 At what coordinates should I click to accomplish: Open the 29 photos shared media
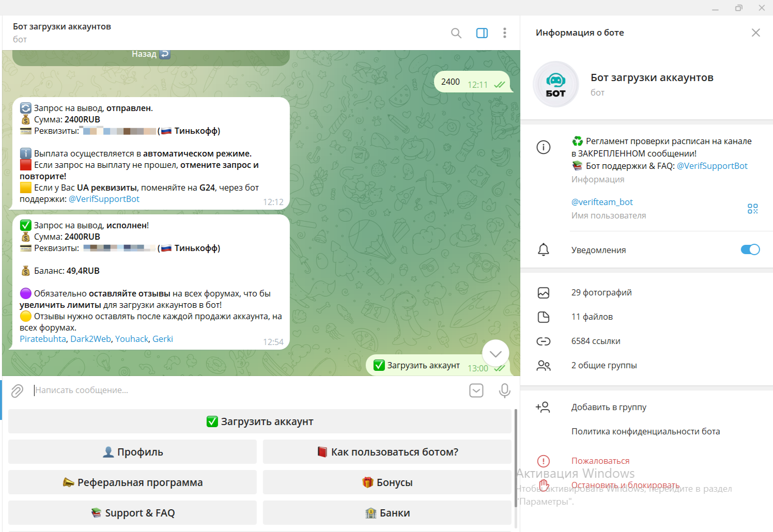(x=601, y=292)
